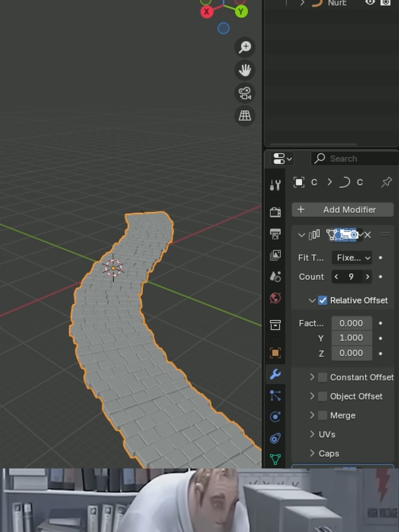Click the Factor X field 0.000
Viewport: 399px width, 532px height.
pos(352,323)
